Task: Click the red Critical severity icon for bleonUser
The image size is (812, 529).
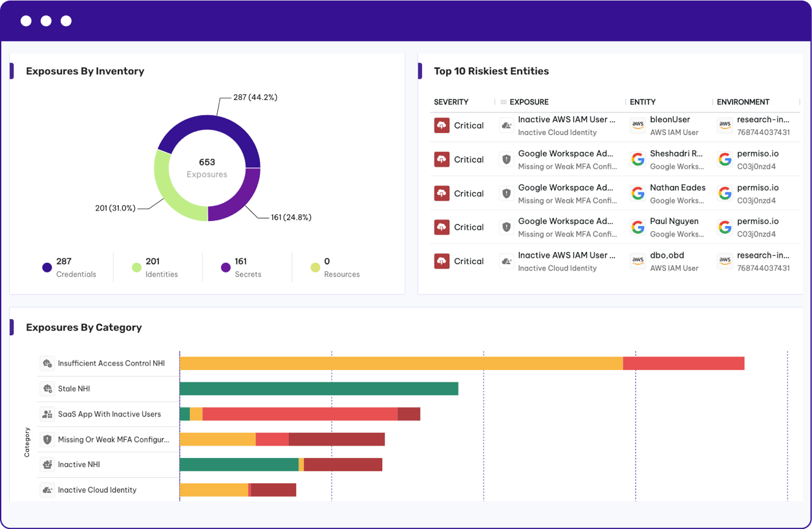Action: click(x=442, y=126)
